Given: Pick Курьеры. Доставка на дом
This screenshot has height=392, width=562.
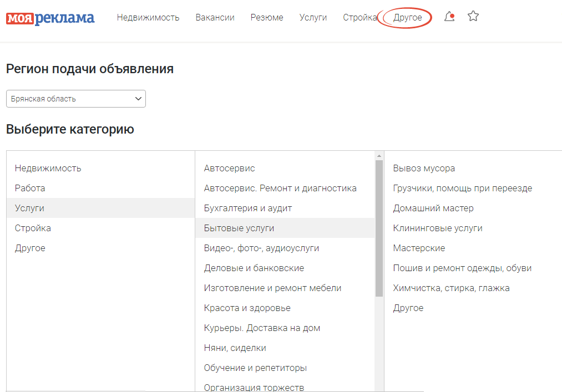Looking at the screenshot, I should (262, 328).
